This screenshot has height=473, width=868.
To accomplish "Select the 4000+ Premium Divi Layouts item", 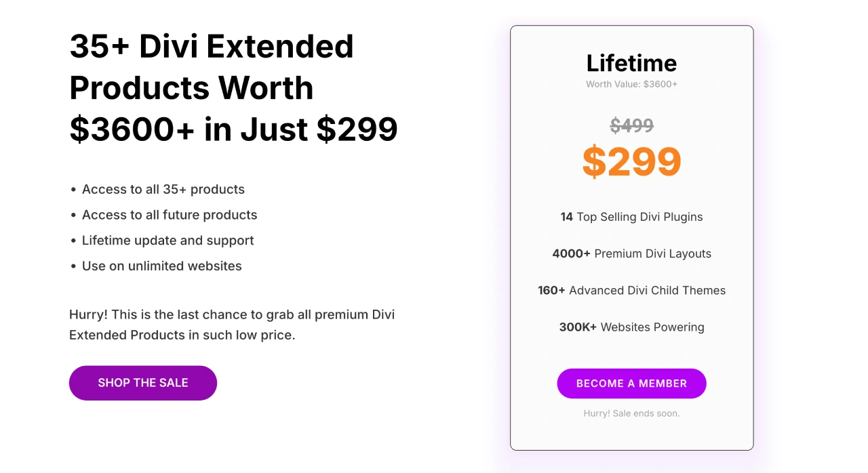I will click(631, 253).
